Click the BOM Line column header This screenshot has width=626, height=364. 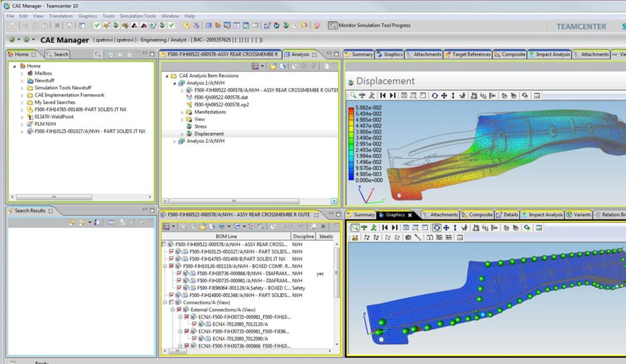pos(226,236)
